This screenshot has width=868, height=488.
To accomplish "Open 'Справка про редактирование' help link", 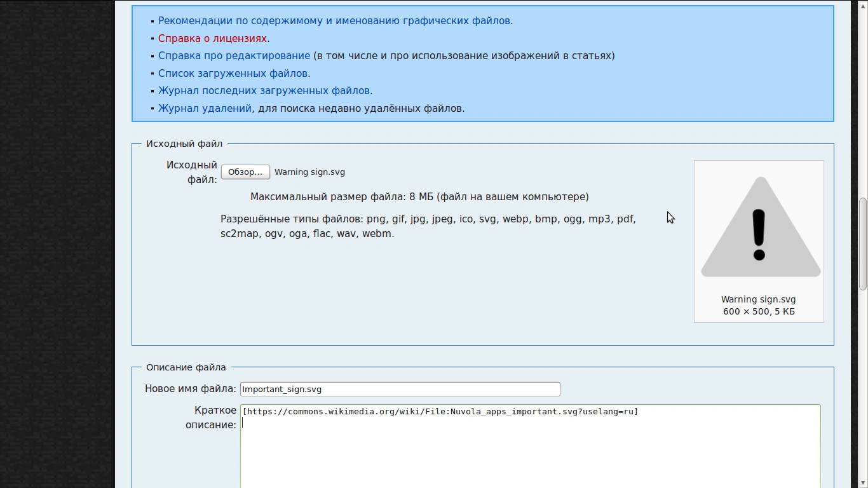I will [234, 56].
